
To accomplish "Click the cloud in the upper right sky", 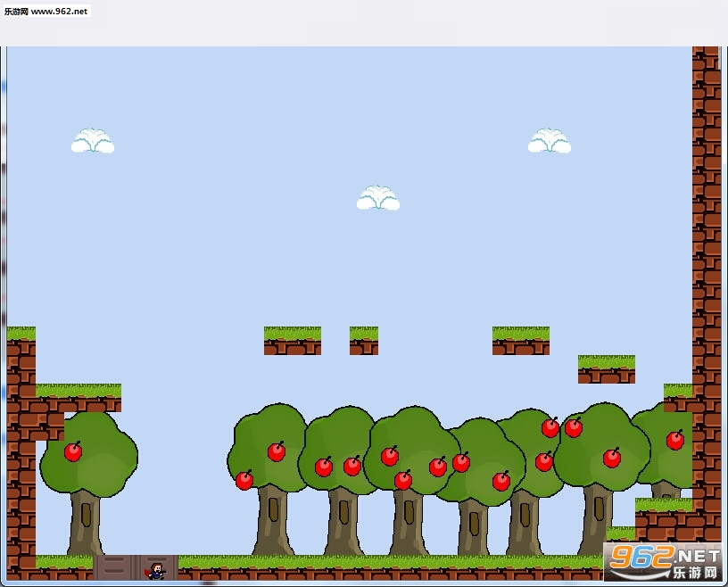I will coord(550,141).
